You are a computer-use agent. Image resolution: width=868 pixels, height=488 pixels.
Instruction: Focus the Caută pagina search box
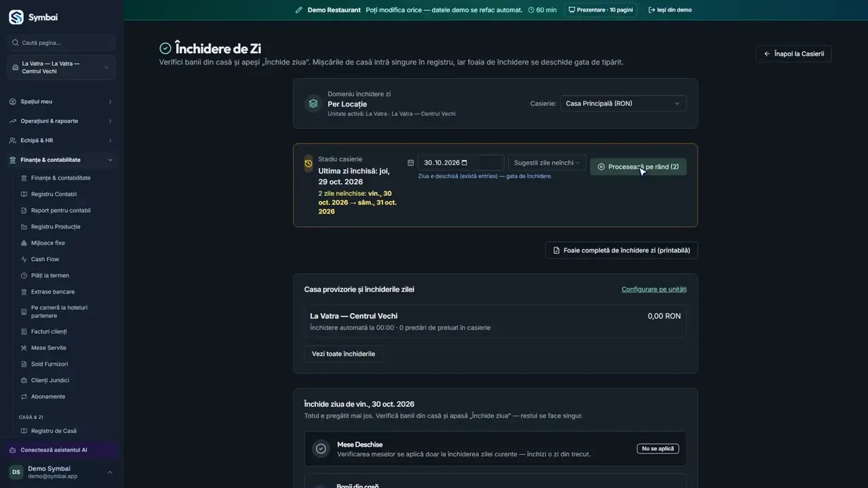click(x=62, y=43)
